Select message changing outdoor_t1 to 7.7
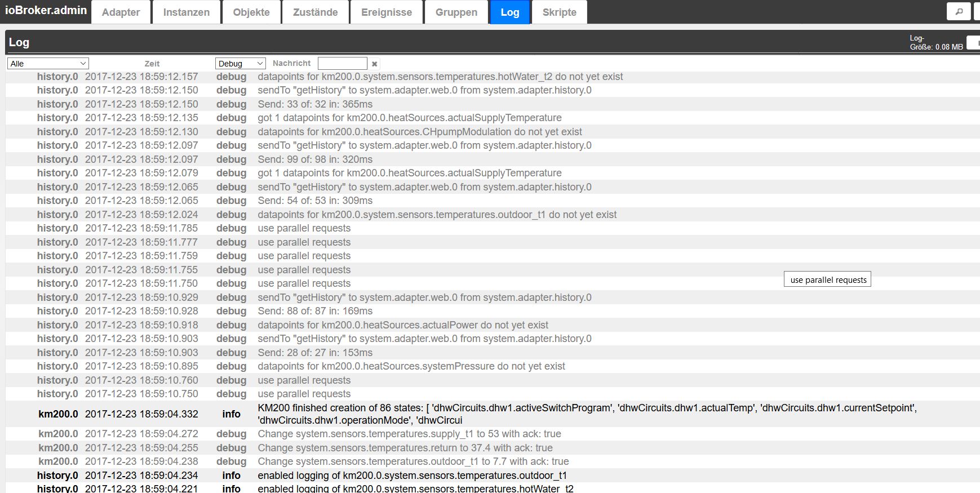 [413, 461]
